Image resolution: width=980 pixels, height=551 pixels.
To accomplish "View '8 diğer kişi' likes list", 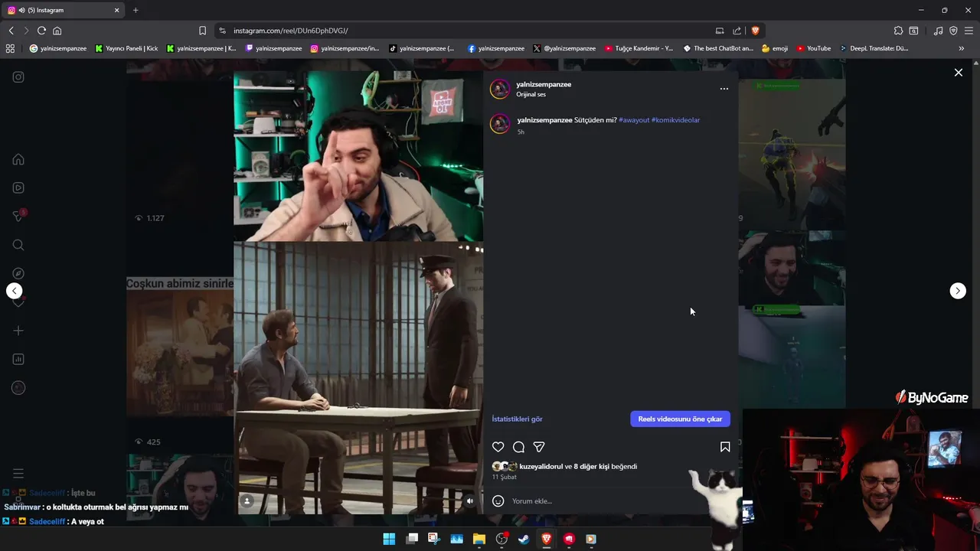I will pyautogui.click(x=591, y=467).
